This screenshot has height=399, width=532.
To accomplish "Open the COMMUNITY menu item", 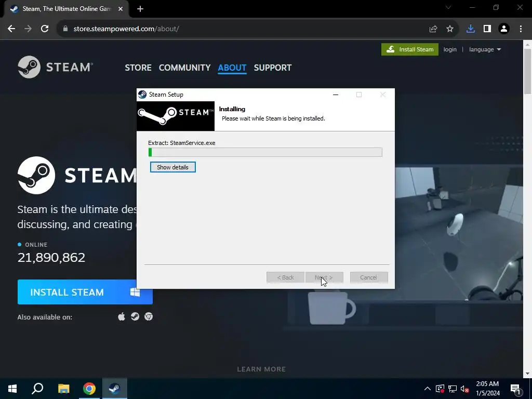I will [x=184, y=68].
